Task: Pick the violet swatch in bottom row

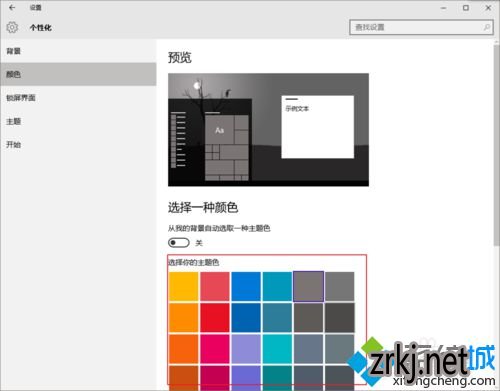Action: point(246,378)
